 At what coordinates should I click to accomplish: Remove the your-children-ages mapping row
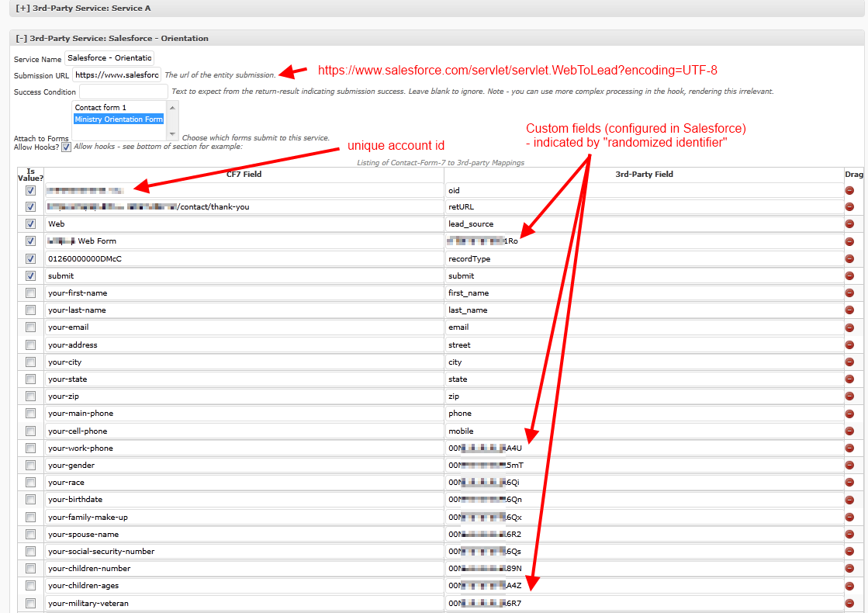849,586
